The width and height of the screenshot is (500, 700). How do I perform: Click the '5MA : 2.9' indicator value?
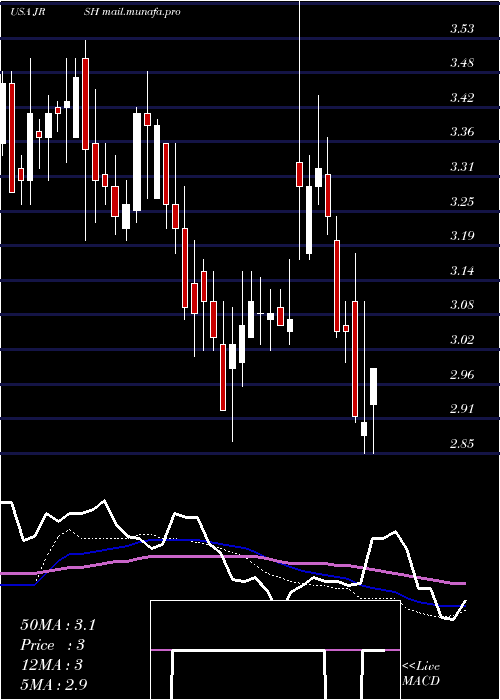(54, 685)
